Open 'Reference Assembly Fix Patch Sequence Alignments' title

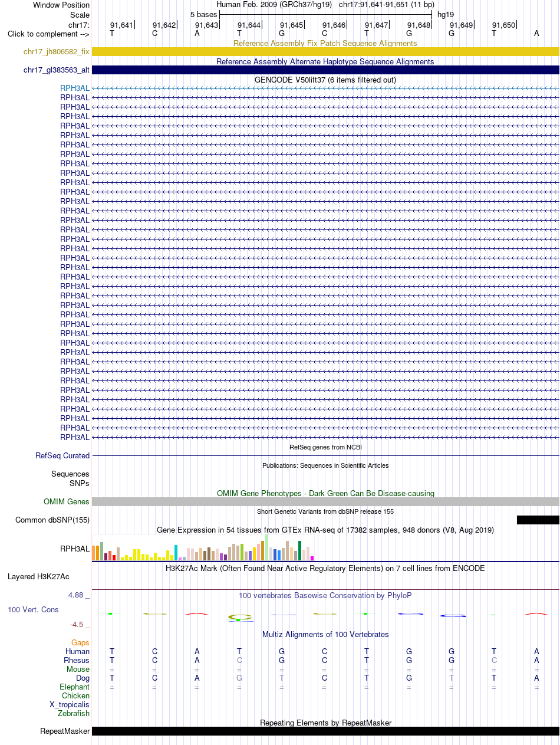tap(325, 43)
